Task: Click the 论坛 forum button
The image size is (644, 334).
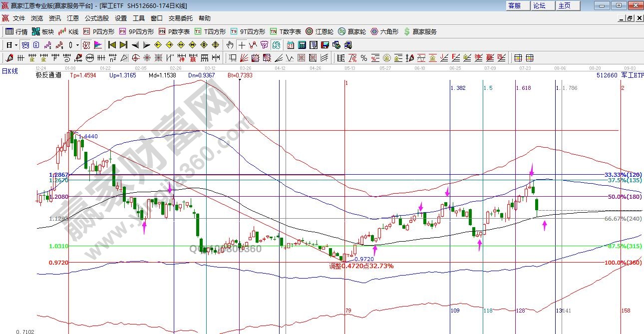Action: coord(539,5)
